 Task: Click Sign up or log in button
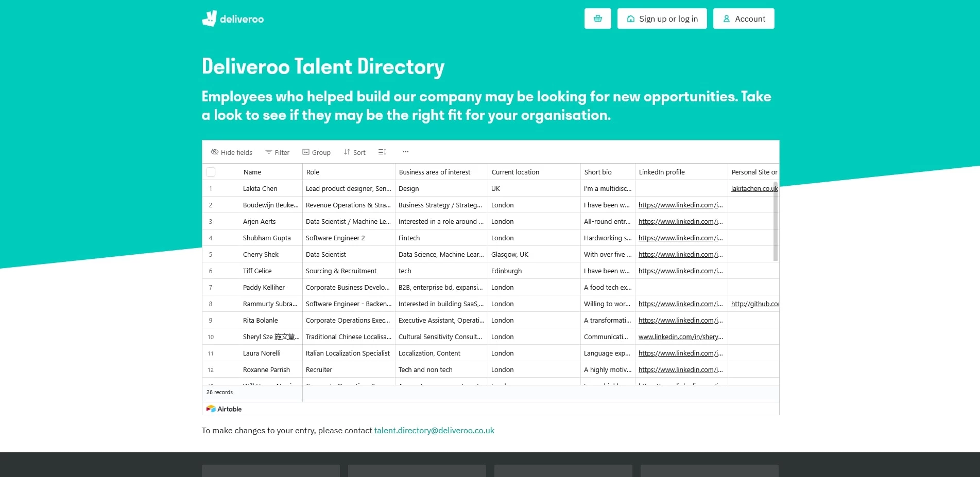(662, 19)
